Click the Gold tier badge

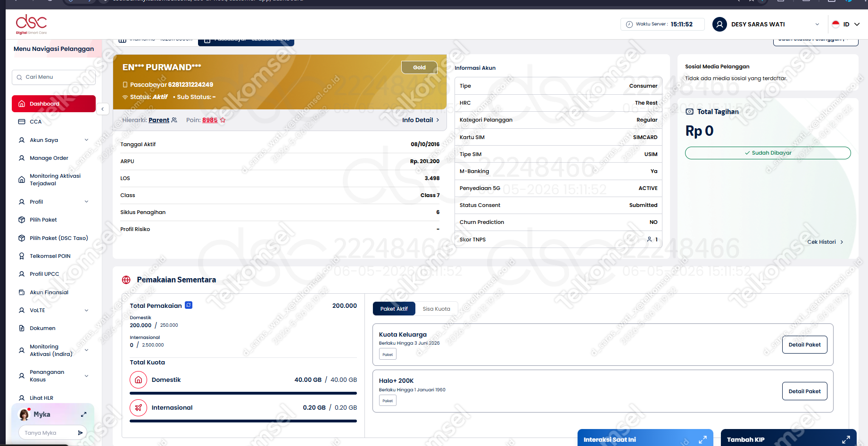[419, 67]
